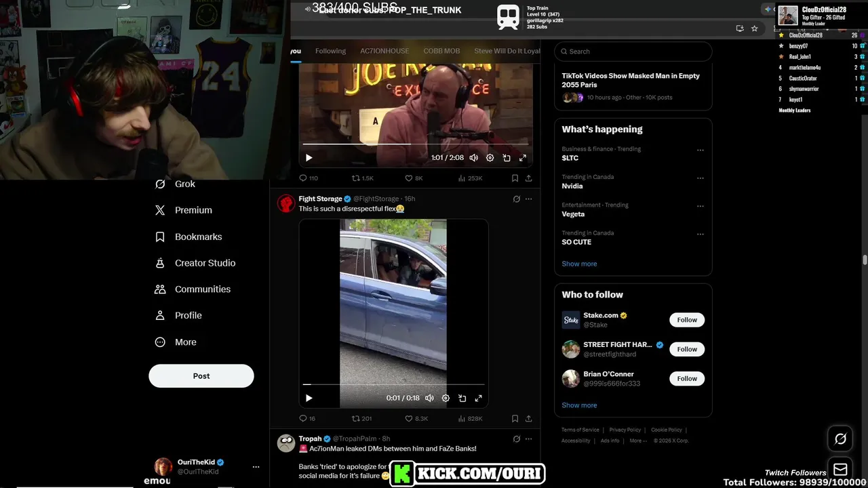Image resolution: width=868 pixels, height=488 pixels.
Task: Switch to the AC7IONHOUSE tab
Action: click(x=384, y=51)
